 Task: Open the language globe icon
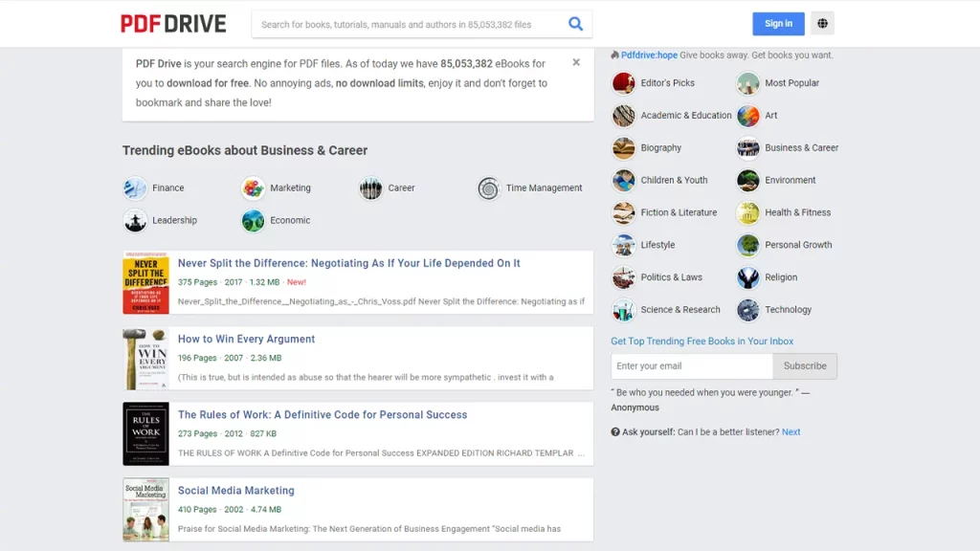pyautogui.click(x=822, y=24)
